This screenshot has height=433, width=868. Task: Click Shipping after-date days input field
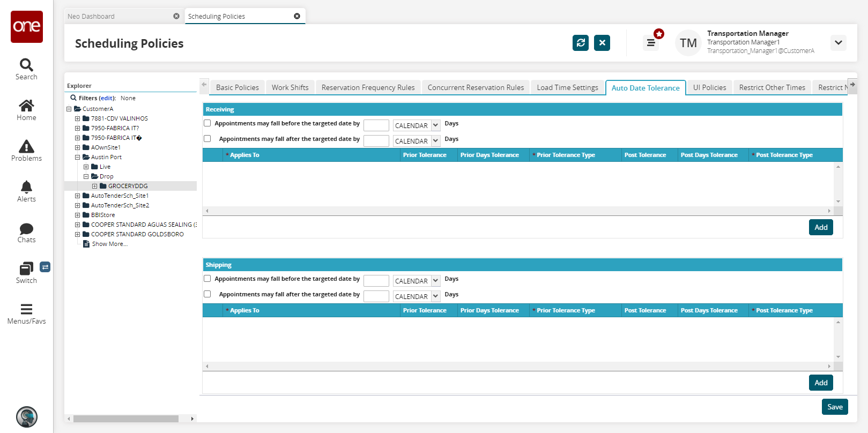[x=376, y=296]
